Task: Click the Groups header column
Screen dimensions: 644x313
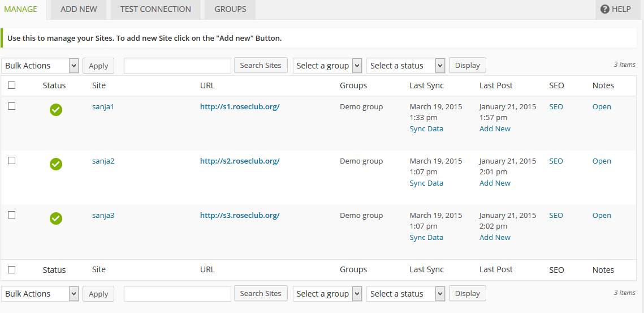Action: [353, 85]
